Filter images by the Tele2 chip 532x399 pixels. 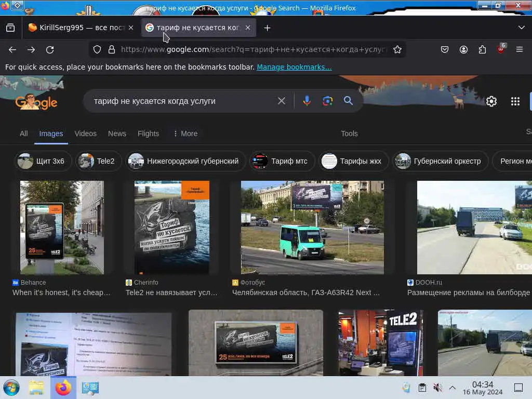click(x=98, y=161)
